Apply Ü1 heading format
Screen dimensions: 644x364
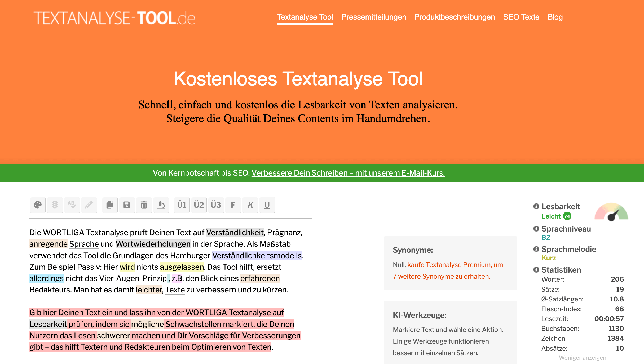182,205
